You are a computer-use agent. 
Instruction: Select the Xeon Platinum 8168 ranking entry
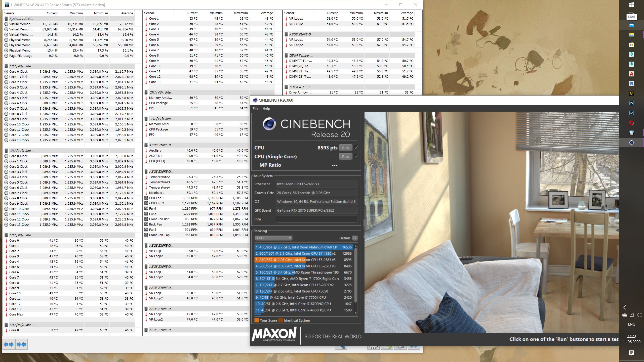point(304,247)
